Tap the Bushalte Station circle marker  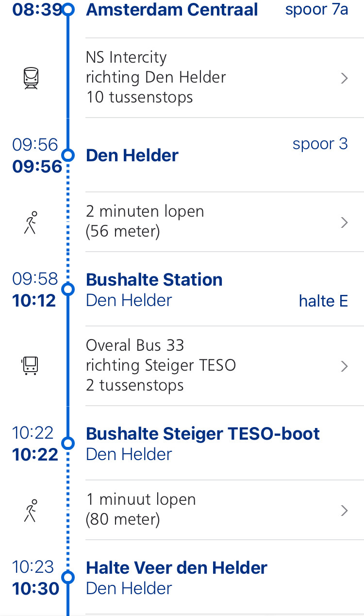point(68,289)
